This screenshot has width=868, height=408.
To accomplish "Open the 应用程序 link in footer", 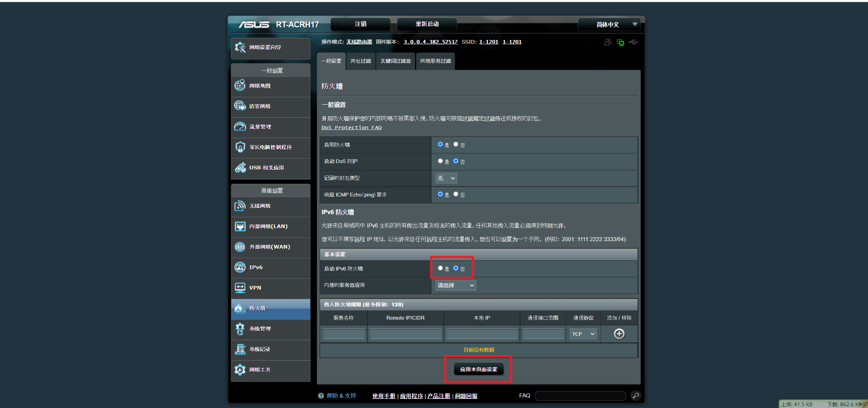I will (x=411, y=396).
